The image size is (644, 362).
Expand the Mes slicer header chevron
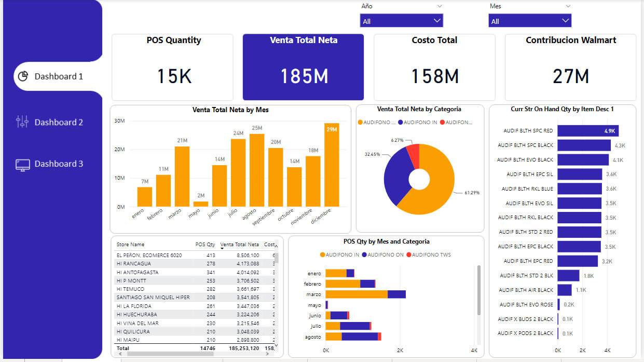coord(569,6)
